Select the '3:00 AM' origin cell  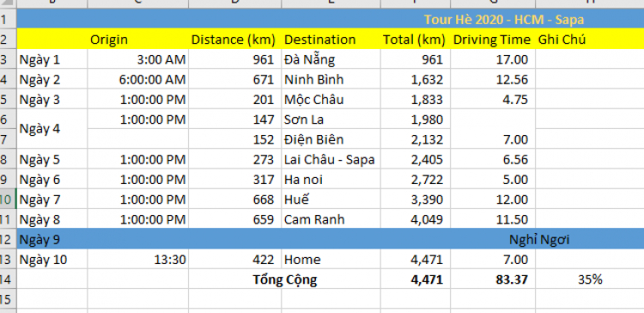[x=137, y=59]
